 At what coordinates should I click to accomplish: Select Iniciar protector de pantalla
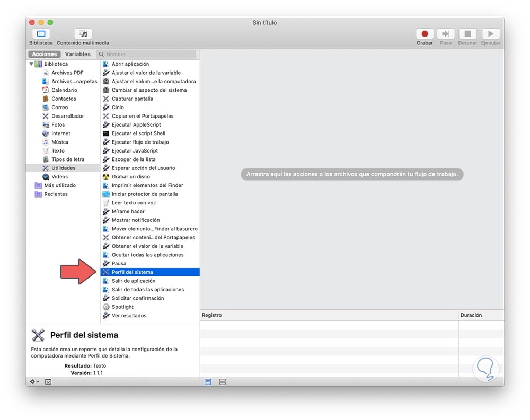(150, 194)
